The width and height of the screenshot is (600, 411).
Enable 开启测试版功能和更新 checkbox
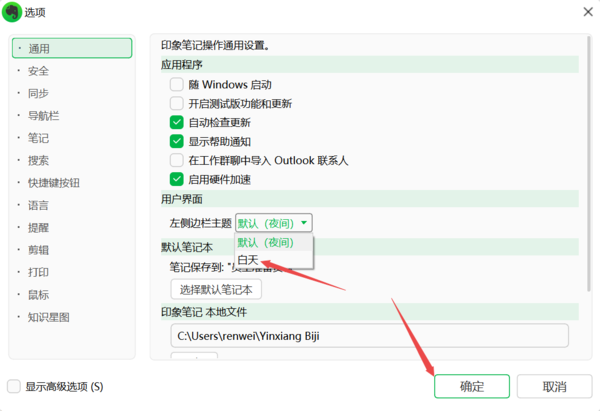click(x=177, y=104)
